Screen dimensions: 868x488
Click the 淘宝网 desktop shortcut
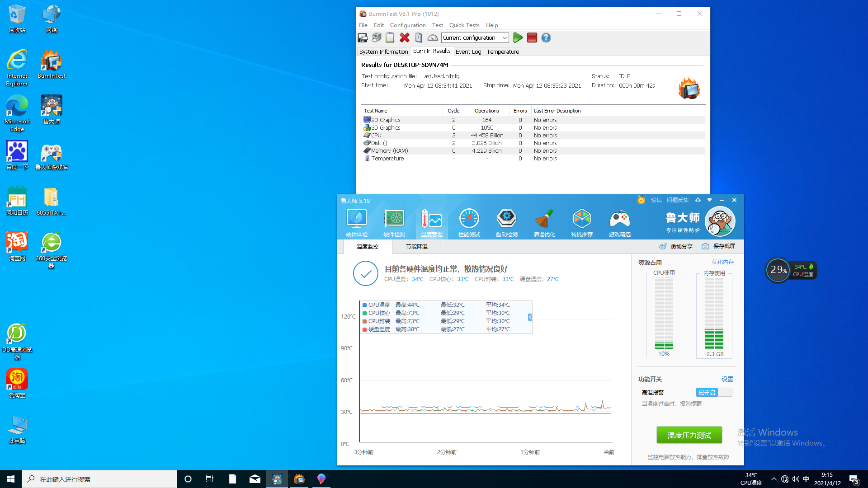[17, 247]
